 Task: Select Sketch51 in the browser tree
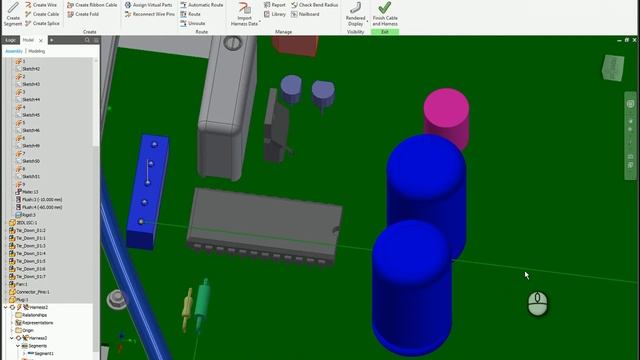click(31, 177)
